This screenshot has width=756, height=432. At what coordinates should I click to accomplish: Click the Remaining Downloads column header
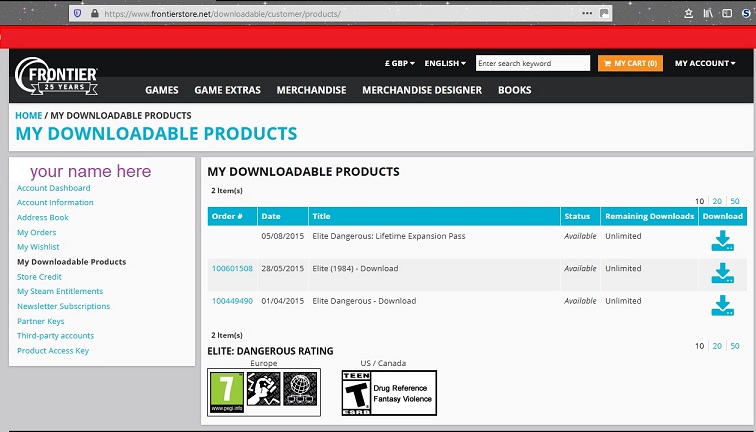tap(649, 216)
